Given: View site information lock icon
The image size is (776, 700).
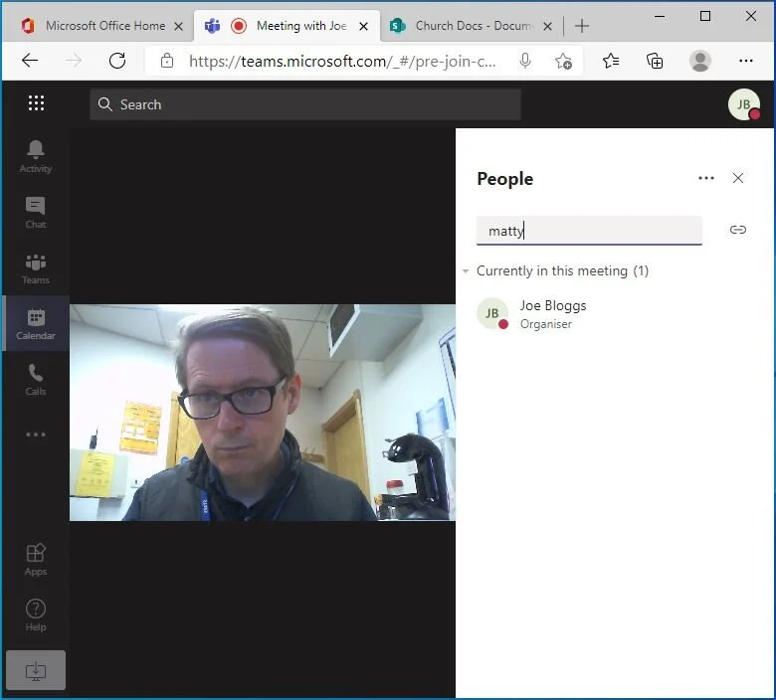Looking at the screenshot, I should [167, 61].
